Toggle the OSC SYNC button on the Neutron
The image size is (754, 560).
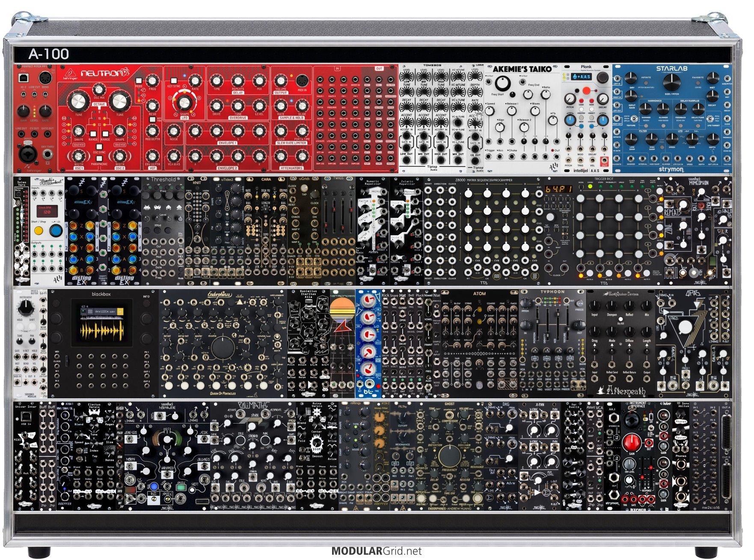coord(99,147)
